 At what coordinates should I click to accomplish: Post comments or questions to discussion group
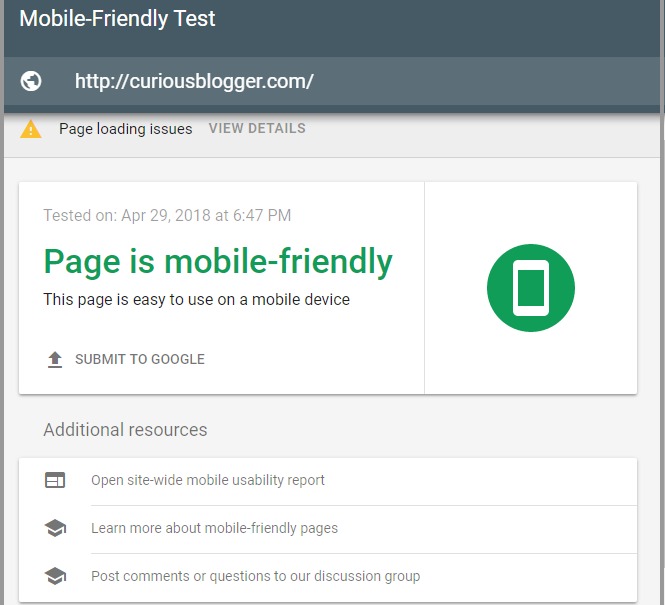point(328,576)
